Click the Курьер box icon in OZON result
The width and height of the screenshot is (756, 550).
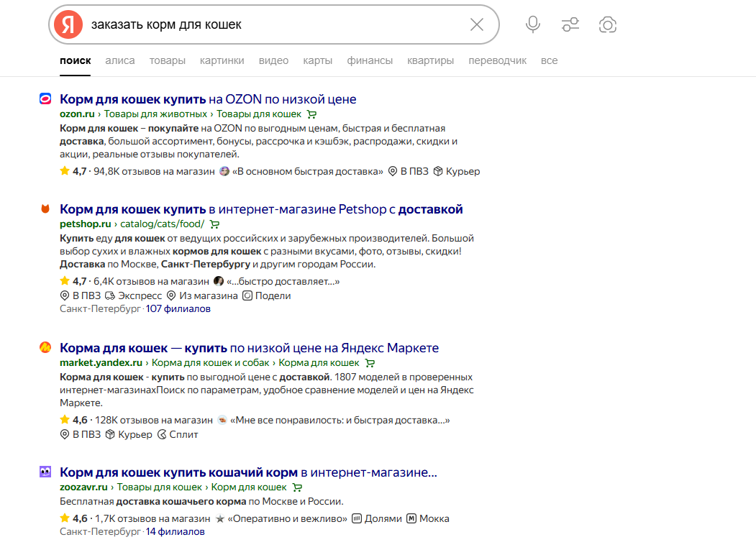[x=438, y=171]
